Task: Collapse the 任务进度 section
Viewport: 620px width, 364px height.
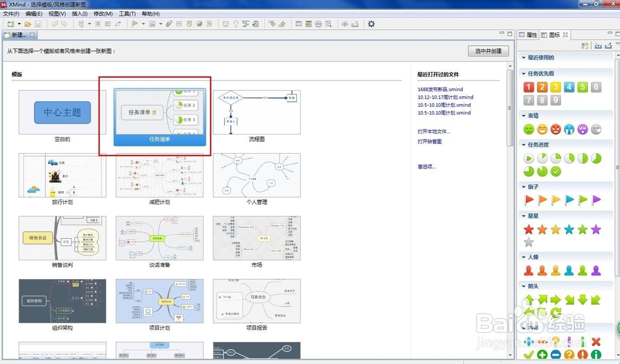Action: coord(523,145)
